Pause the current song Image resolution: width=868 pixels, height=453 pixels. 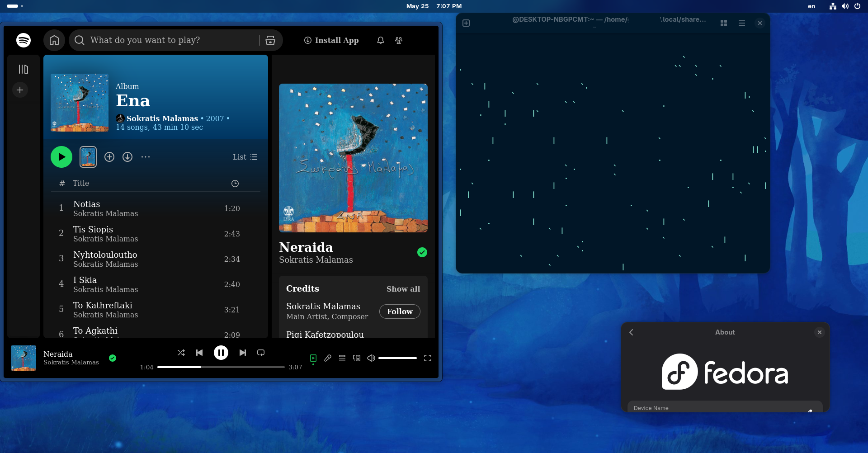coord(221,353)
